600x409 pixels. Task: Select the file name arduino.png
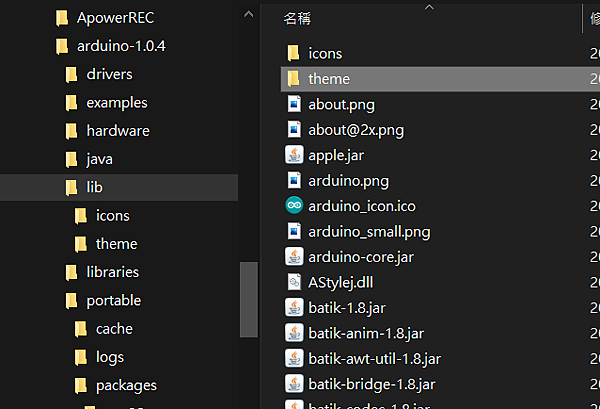(349, 181)
